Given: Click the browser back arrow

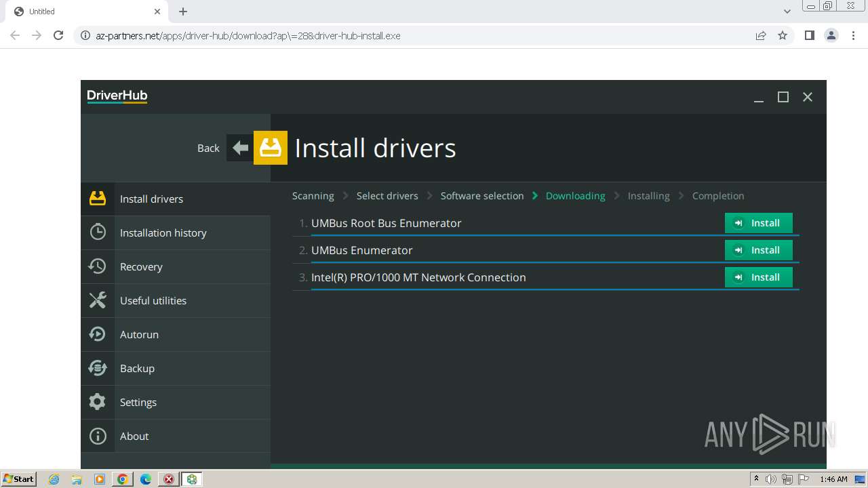Looking at the screenshot, I should (x=15, y=35).
